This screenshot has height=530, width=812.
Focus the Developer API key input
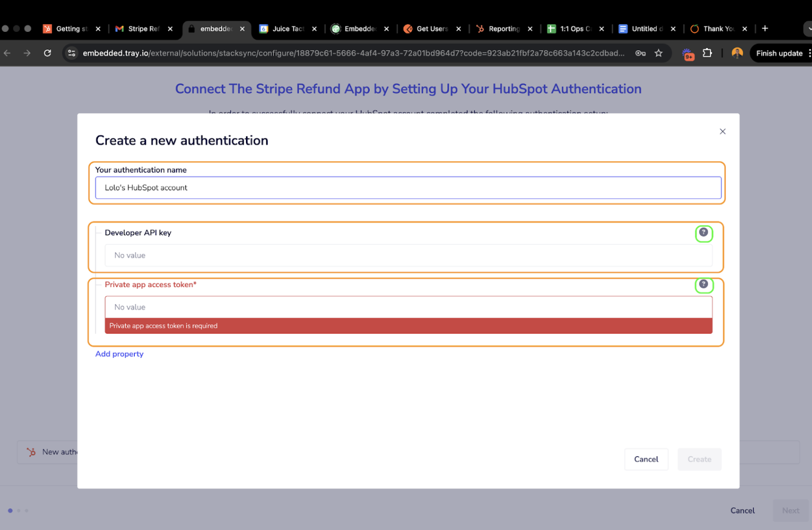[408, 255]
